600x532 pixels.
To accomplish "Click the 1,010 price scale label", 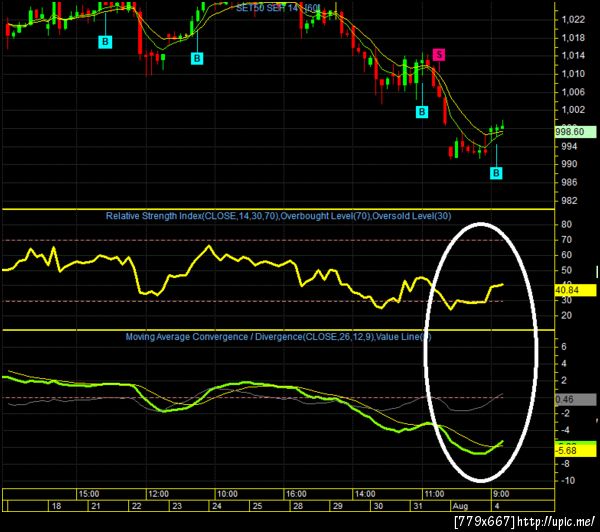I will point(573,73).
